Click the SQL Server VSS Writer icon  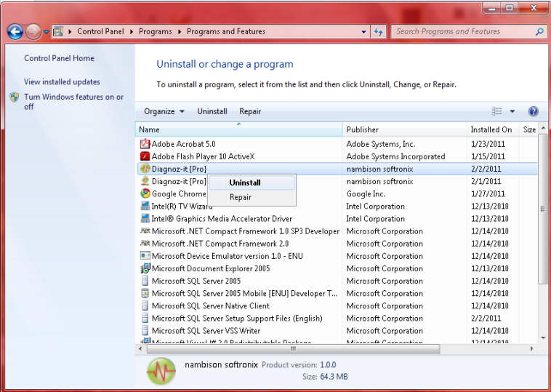coord(145,330)
